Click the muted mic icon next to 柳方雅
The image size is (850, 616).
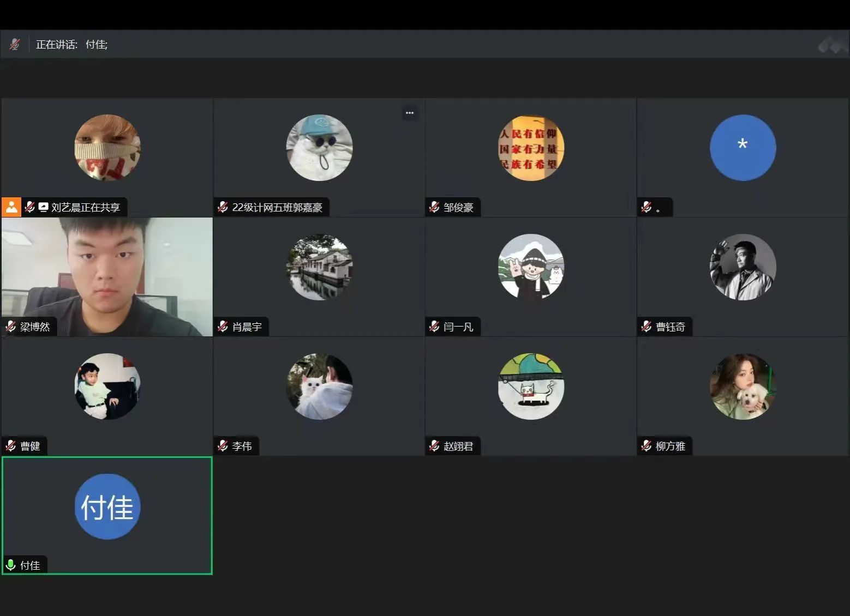pyautogui.click(x=647, y=446)
